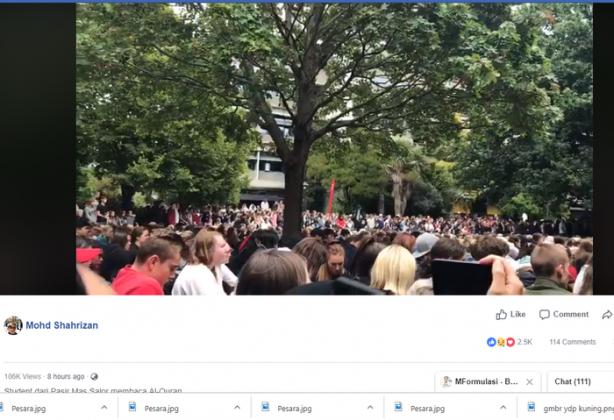Click the 8 hours ago timestamp

click(65, 377)
